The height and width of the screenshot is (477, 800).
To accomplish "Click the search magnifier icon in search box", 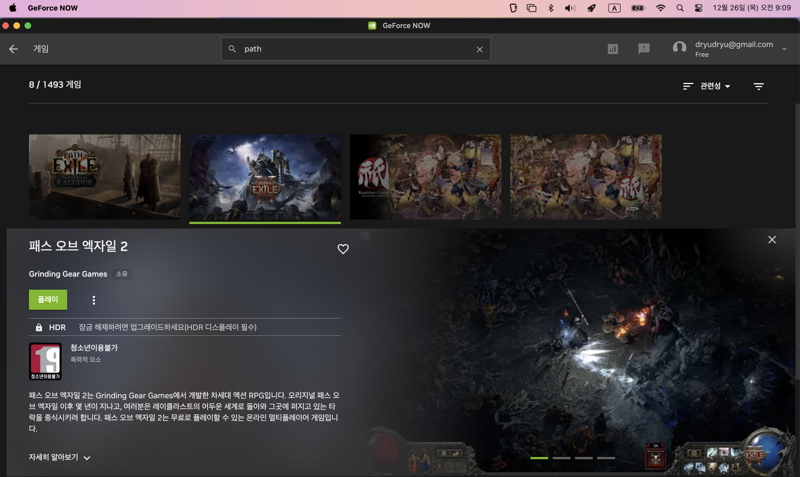I will (232, 49).
